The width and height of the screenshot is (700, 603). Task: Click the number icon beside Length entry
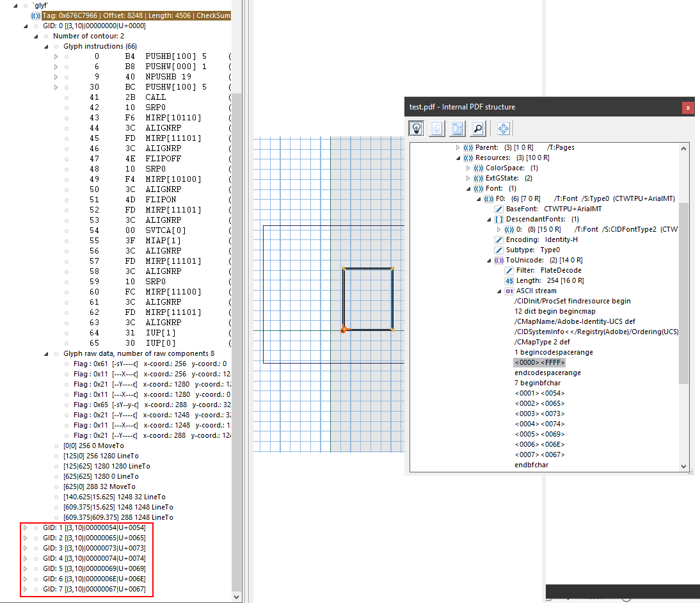point(509,280)
